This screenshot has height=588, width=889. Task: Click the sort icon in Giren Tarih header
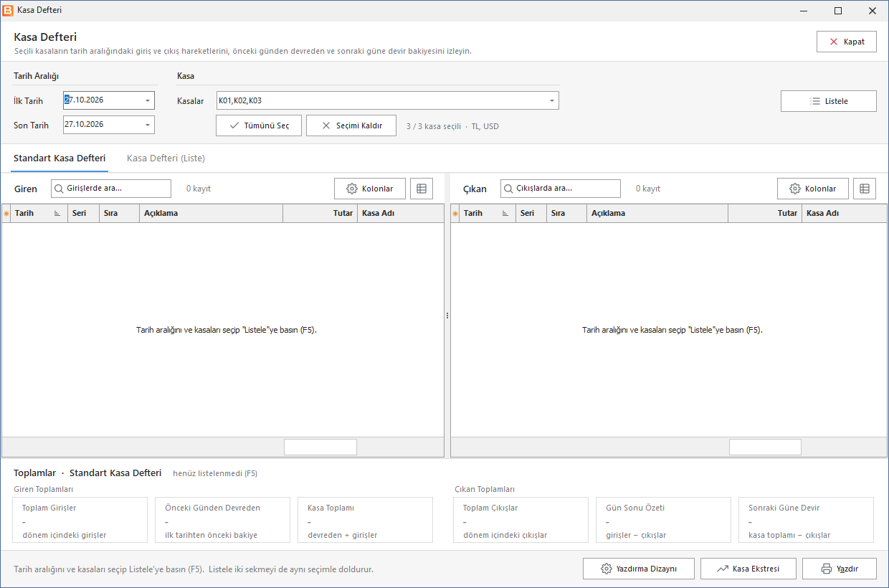57,213
